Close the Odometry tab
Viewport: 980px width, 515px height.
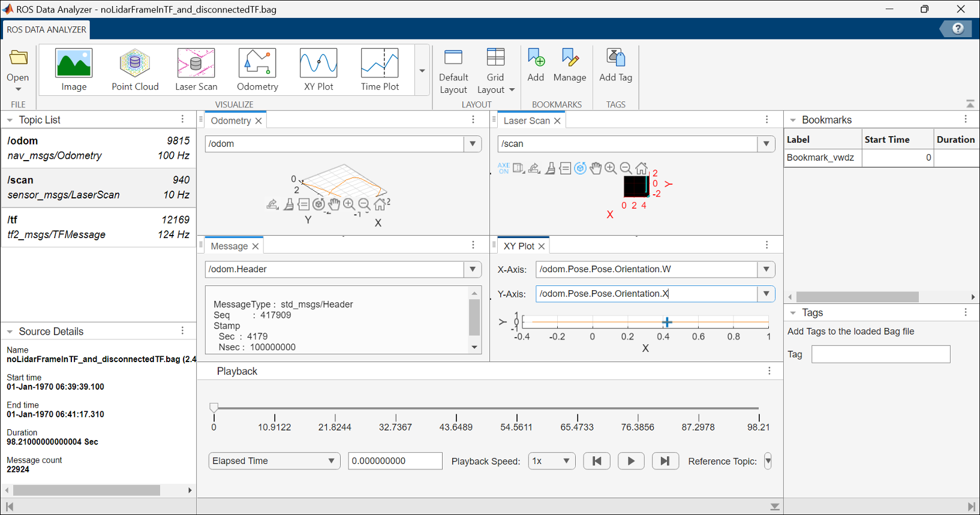click(258, 121)
